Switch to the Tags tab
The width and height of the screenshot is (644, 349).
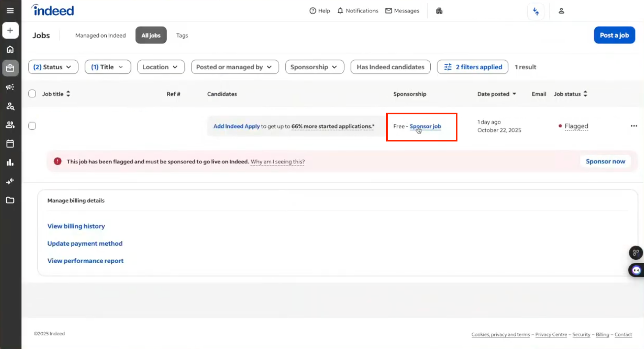182,35
